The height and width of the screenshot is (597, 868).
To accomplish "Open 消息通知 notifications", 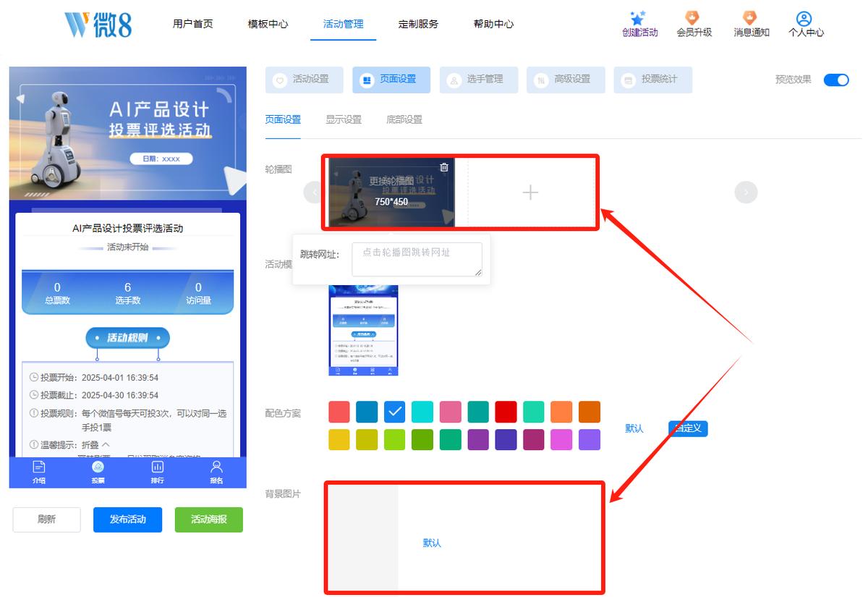I will click(751, 24).
